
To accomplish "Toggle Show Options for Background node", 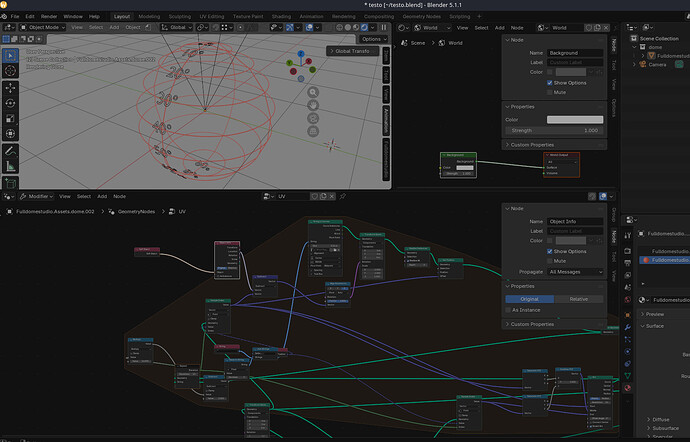I will pos(550,83).
